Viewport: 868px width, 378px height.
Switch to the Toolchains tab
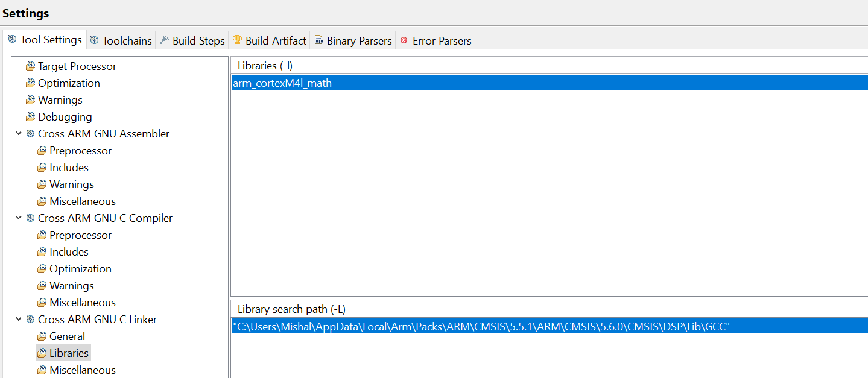(121, 40)
